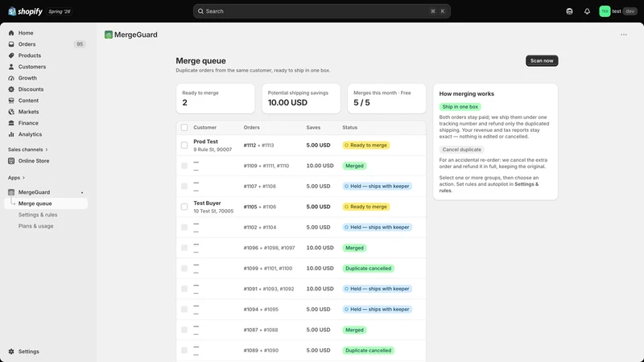Screen dimensions: 644x362
Task: Click the pin dot beside MergeGuard
Action: [x=82, y=192]
